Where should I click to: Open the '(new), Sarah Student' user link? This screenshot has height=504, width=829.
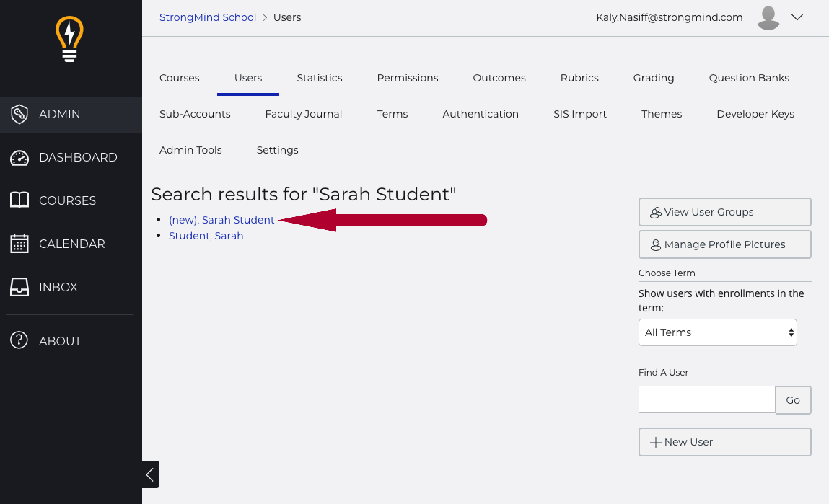coord(221,220)
